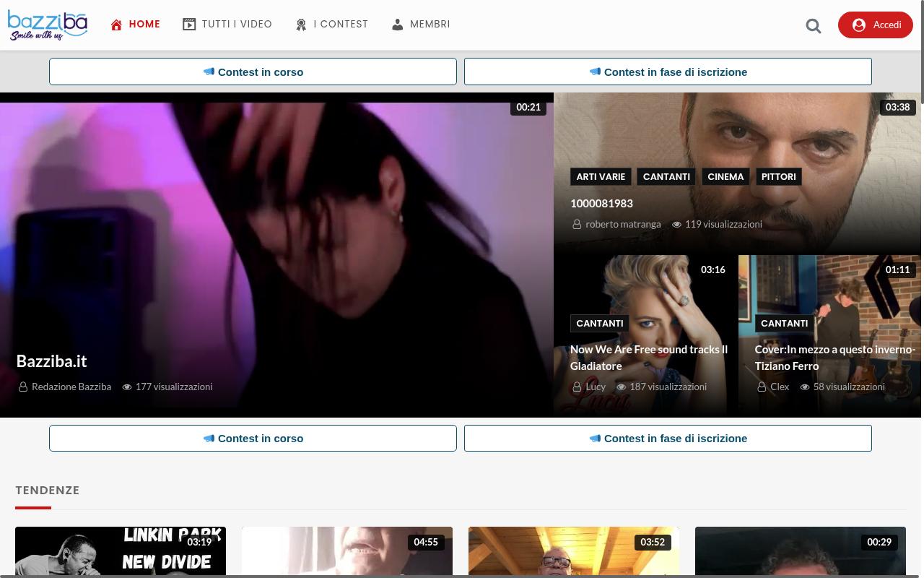Click the 58 visualizzazioni view count
924x578 pixels.
pyautogui.click(x=849, y=387)
